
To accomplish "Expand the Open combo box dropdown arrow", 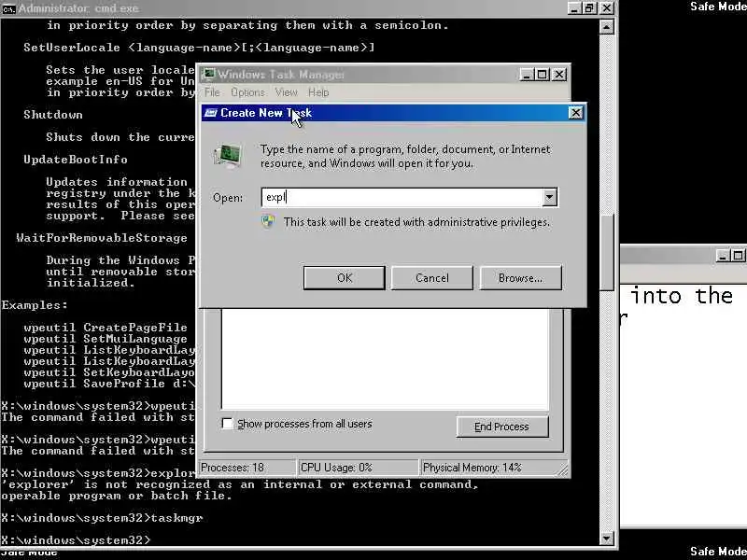I will click(x=549, y=197).
